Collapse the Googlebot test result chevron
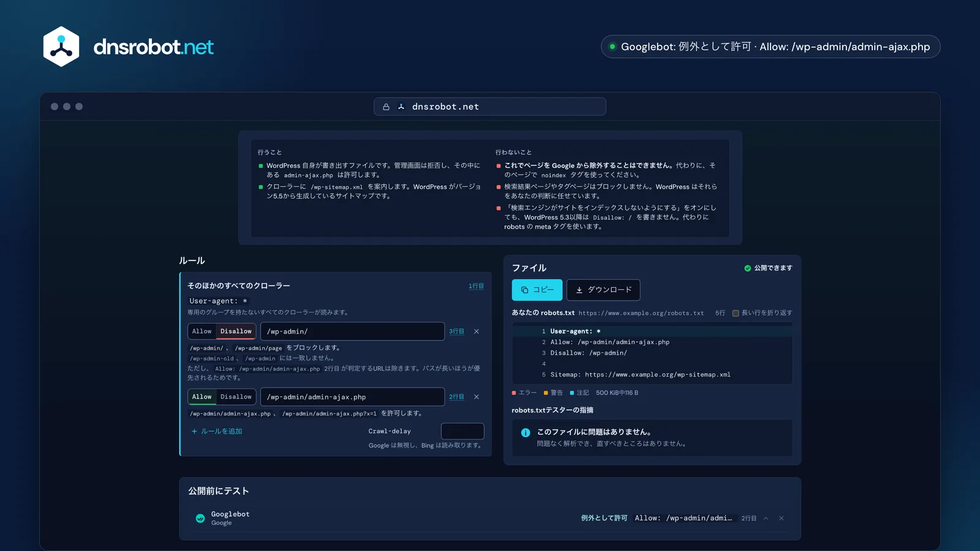This screenshot has height=551, width=980. [766, 519]
